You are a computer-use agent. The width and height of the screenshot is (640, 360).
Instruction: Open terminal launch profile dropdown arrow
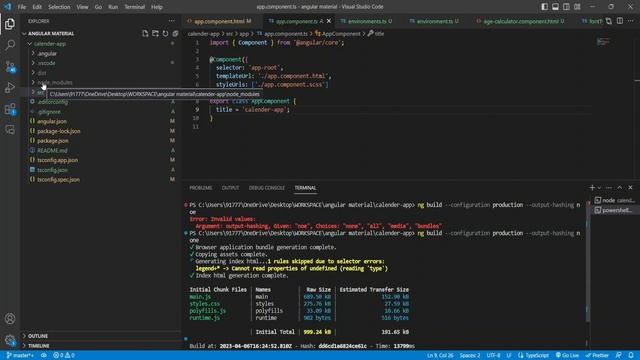click(x=599, y=187)
